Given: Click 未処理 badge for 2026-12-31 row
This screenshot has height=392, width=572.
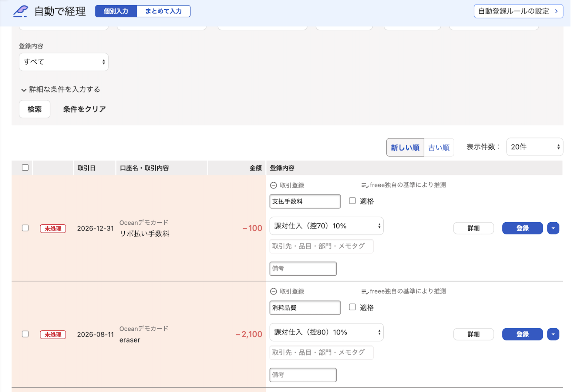Looking at the screenshot, I should point(53,228).
